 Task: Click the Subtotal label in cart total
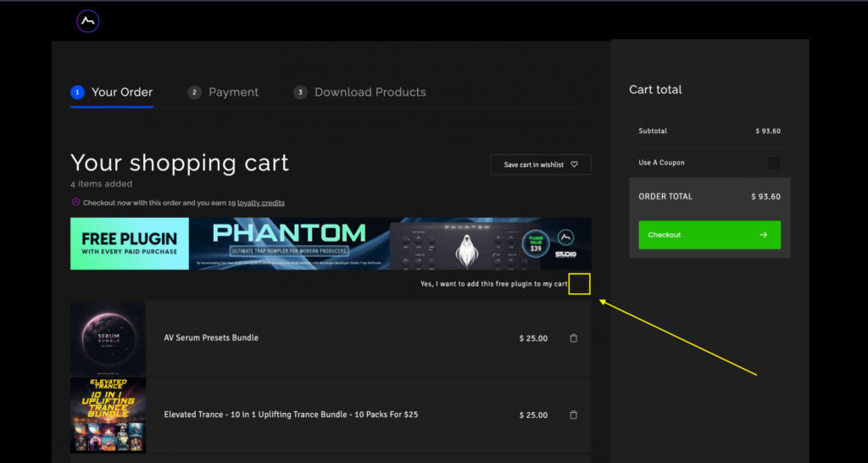tap(653, 131)
